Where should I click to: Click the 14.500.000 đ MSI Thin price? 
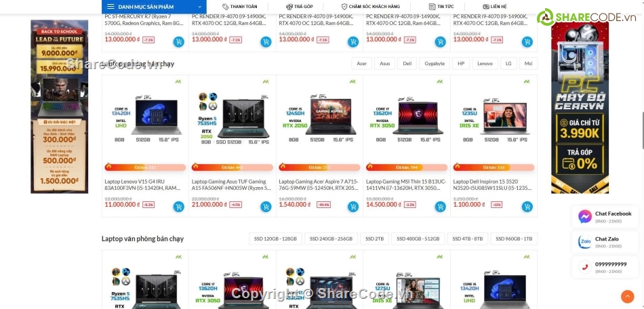[384, 205]
